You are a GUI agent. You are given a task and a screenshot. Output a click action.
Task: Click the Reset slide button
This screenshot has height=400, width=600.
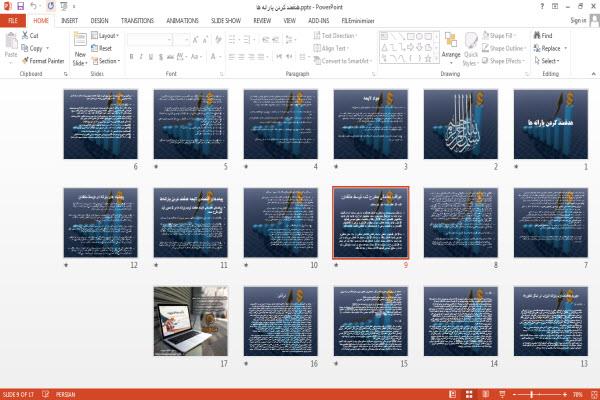[102, 48]
